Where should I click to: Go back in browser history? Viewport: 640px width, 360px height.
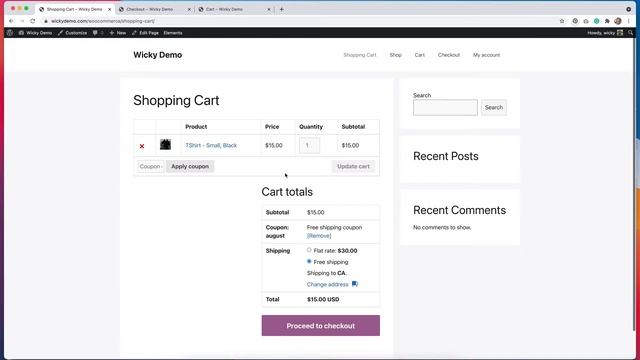tap(11, 21)
